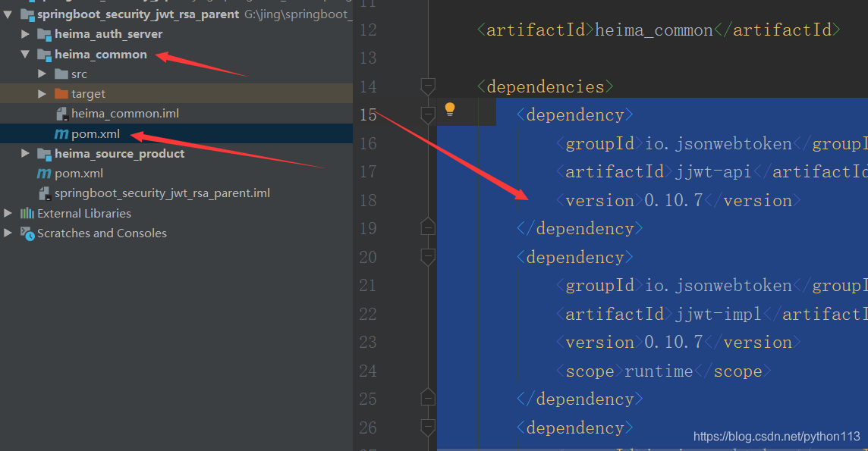Open pom.xml under heima_common
This screenshot has height=451, width=868.
coord(95,133)
